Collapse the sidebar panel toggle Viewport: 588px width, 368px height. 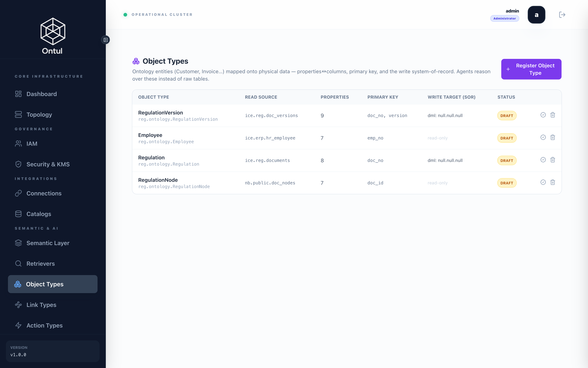pyautogui.click(x=105, y=40)
